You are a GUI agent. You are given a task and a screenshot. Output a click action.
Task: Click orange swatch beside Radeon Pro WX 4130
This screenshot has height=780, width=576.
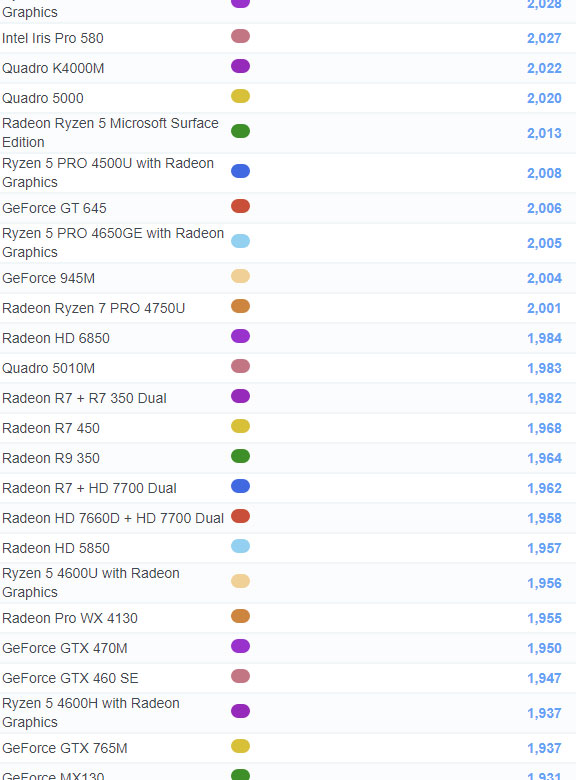(x=240, y=616)
